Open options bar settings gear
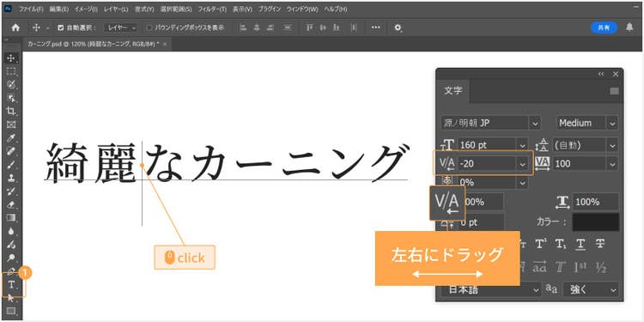Screen dimensions: 644x322 click(x=398, y=28)
